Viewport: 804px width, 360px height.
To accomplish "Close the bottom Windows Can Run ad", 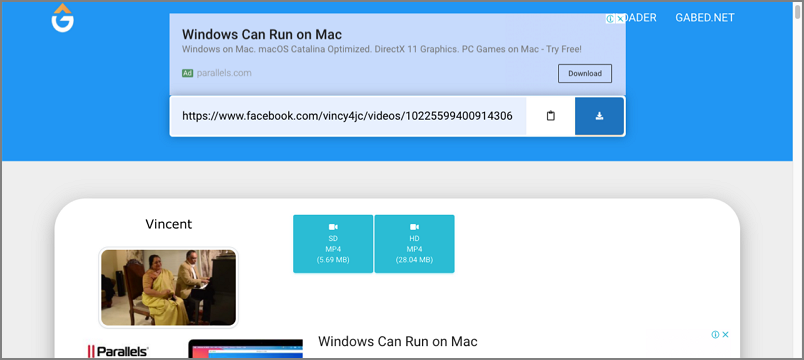I will click(x=726, y=334).
